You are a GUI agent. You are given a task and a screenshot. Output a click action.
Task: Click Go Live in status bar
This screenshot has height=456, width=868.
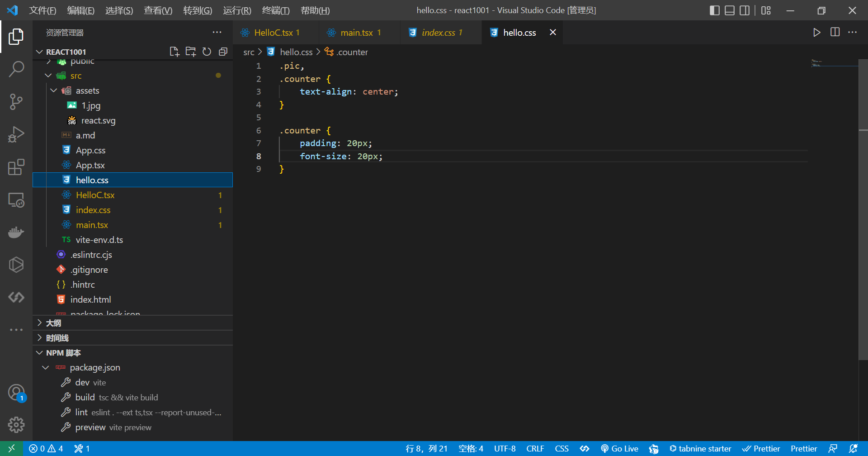(619, 449)
